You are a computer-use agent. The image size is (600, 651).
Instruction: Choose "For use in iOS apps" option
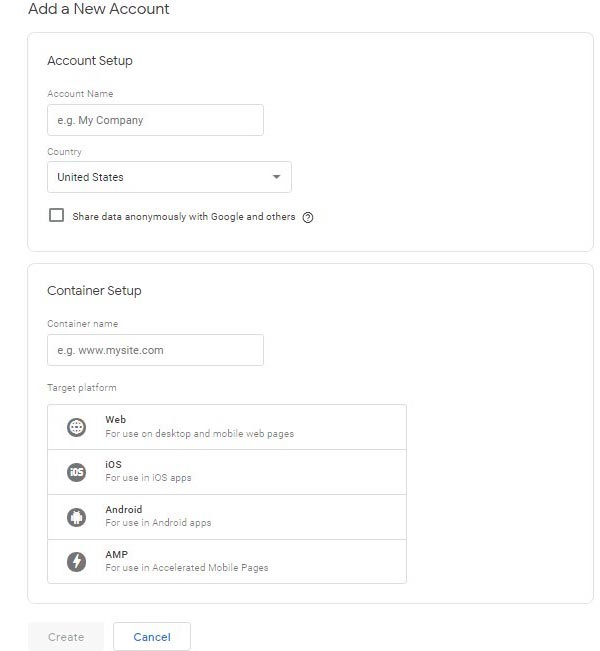tap(148, 478)
